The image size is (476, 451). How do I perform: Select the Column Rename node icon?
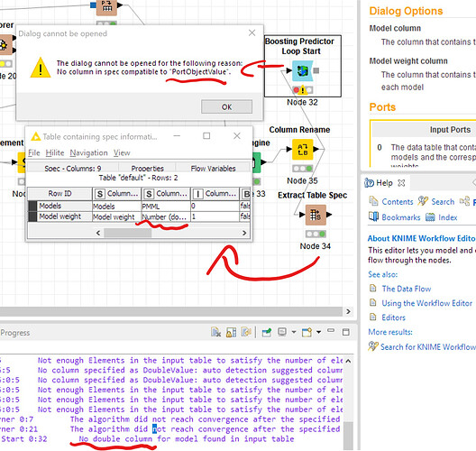point(302,149)
